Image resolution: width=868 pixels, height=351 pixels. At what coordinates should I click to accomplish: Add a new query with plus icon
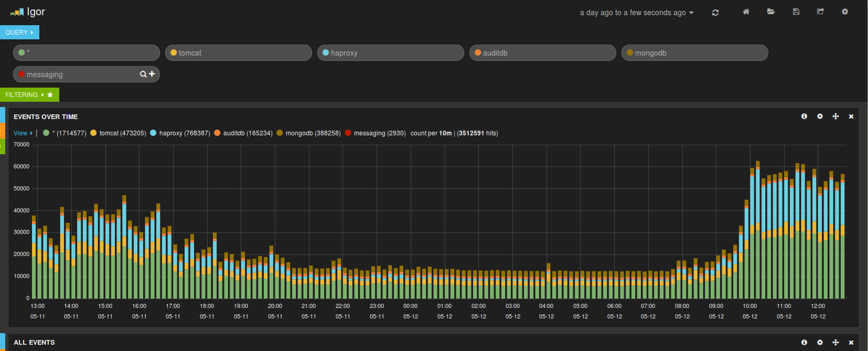pos(152,74)
